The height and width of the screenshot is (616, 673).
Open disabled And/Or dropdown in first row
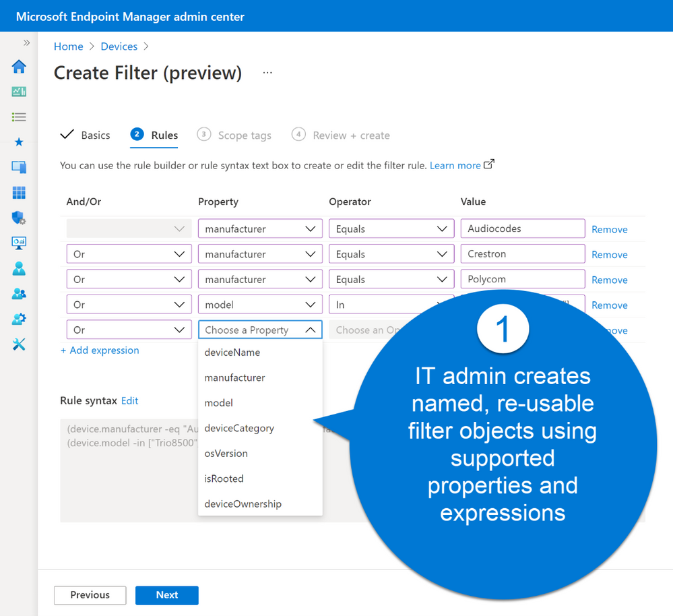click(x=129, y=228)
